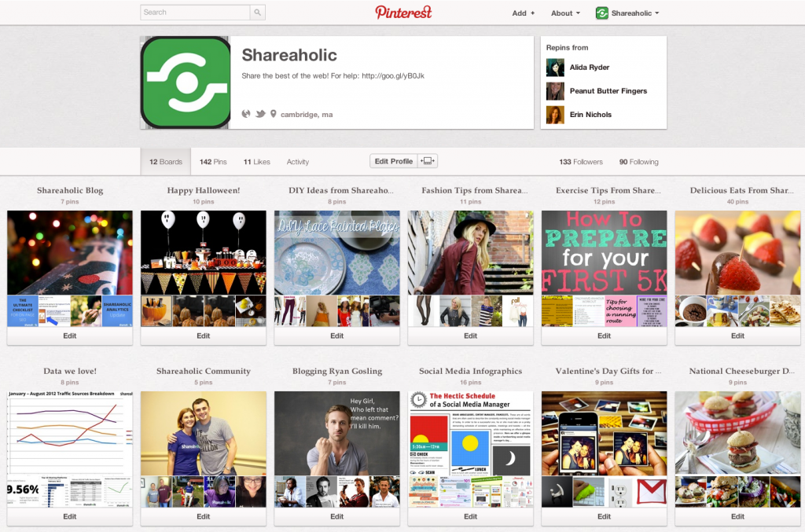Screen dimensions: 805x532
Task: Edit the Delicious Eats board
Action: 737,336
